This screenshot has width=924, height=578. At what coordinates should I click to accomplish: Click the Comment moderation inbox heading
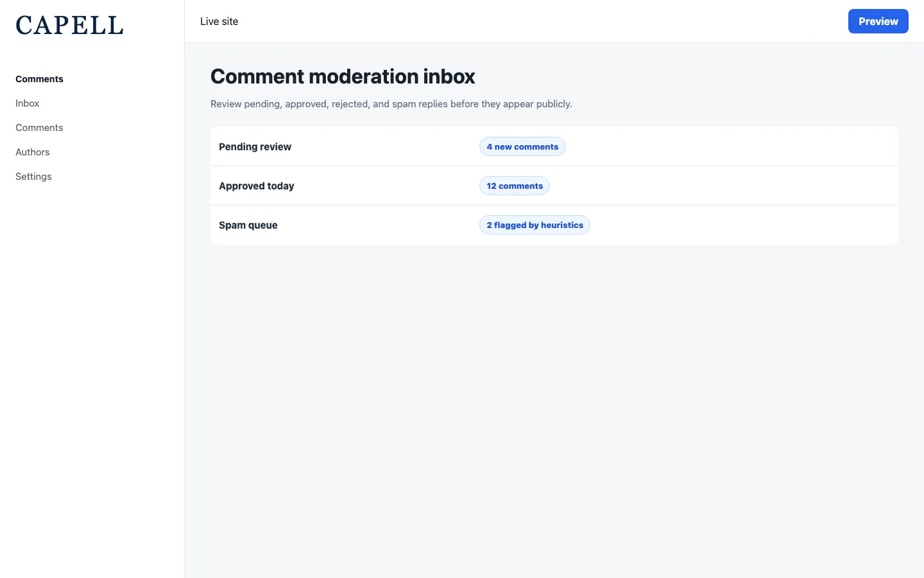(343, 76)
